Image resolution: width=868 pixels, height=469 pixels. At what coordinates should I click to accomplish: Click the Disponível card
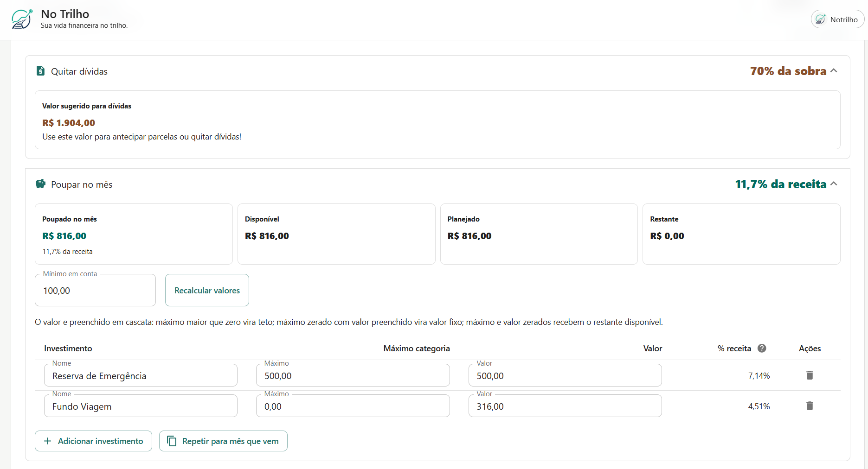pos(336,234)
